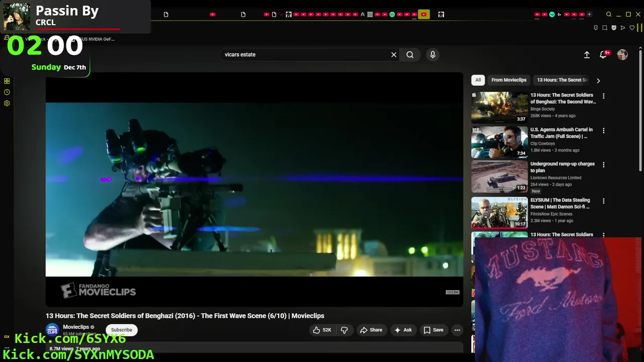Open the title 'ELYSIUM | The Data Stealing Scene'
The height and width of the screenshot is (362, 644).
coord(560,204)
